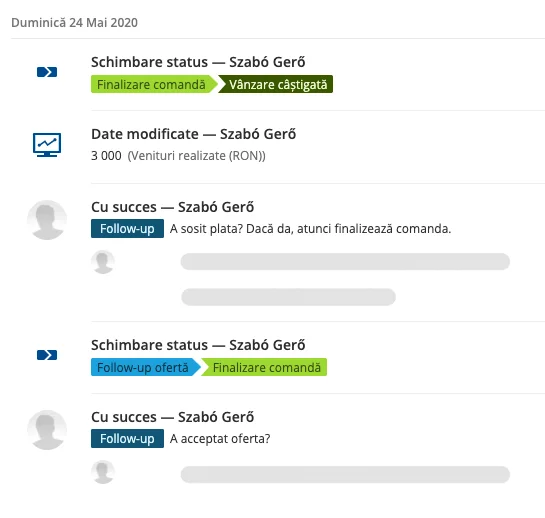Click small commenter avatar under oferta follow-up

(x=103, y=472)
